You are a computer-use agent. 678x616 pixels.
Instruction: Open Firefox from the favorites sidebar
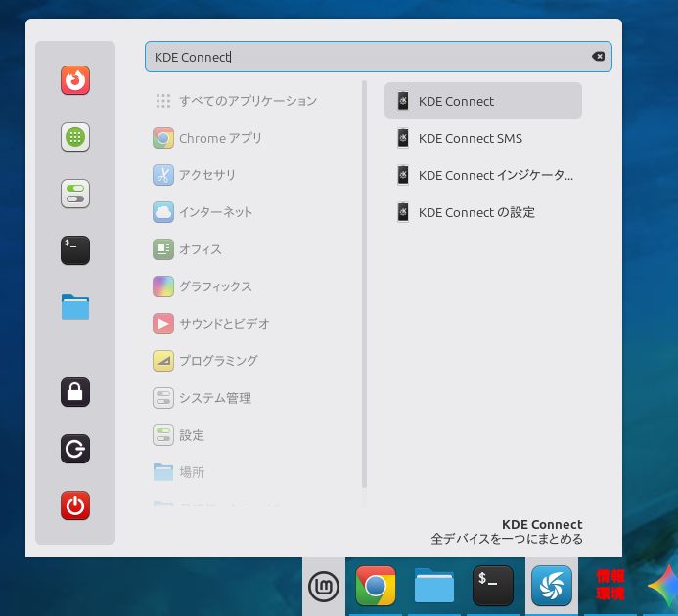click(75, 80)
